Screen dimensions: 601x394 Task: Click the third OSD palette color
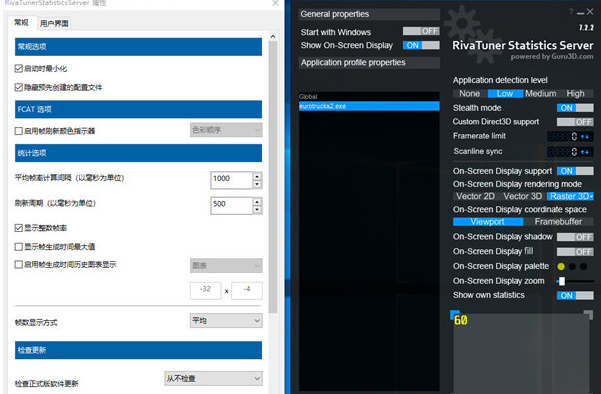point(583,266)
